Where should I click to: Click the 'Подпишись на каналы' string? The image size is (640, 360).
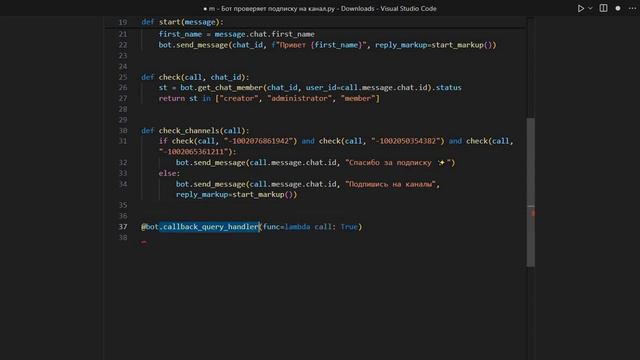click(x=391, y=184)
